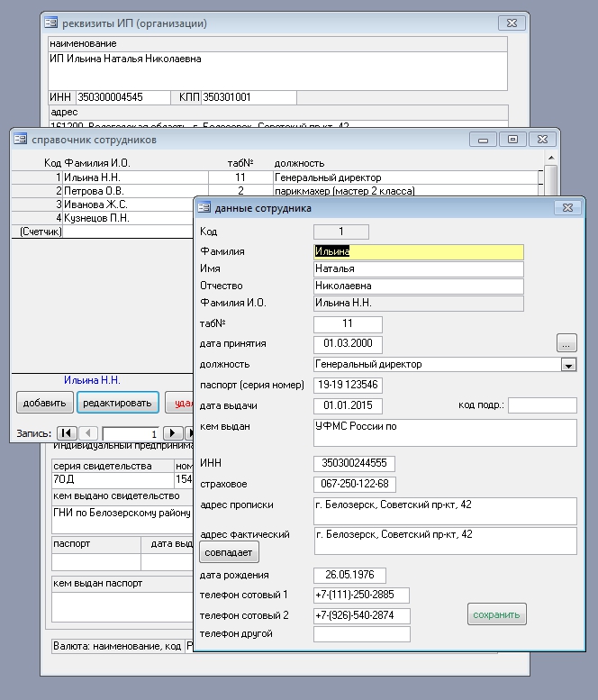Click the 'код подр.' empty field
Screen dimensions: 598x700
[541, 405]
